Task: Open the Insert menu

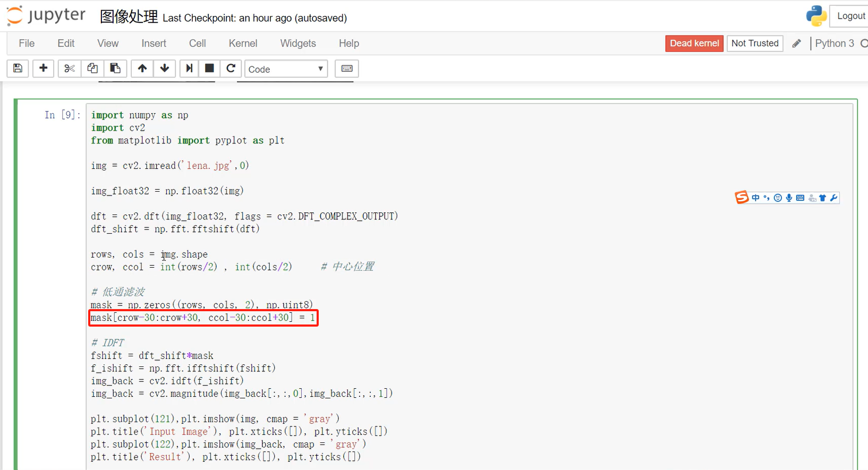Action: 154,44
